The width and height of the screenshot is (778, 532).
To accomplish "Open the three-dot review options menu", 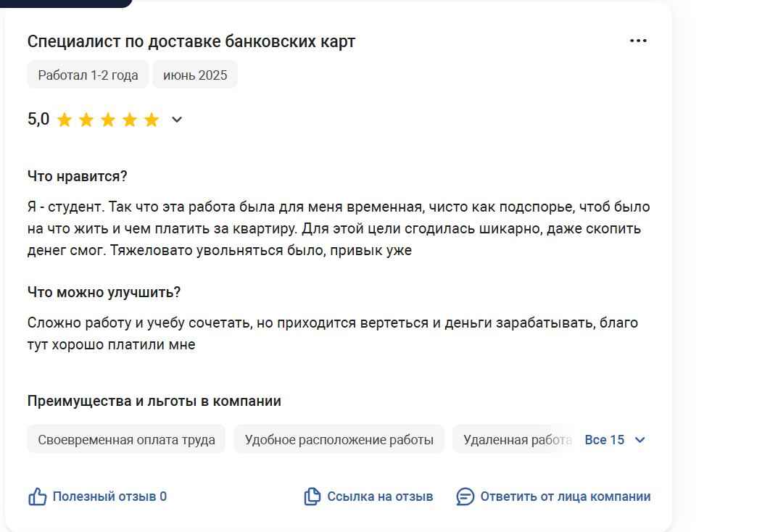I will click(638, 41).
